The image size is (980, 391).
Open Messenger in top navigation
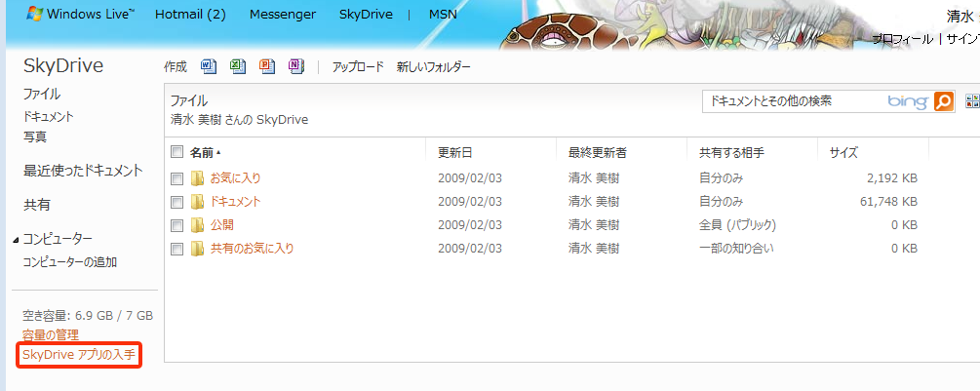click(x=283, y=14)
